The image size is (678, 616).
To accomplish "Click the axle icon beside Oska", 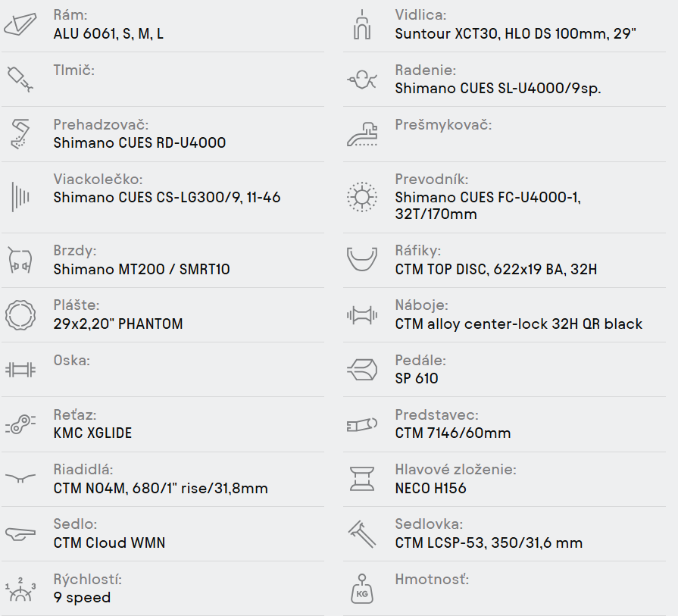I will click(x=20, y=370).
